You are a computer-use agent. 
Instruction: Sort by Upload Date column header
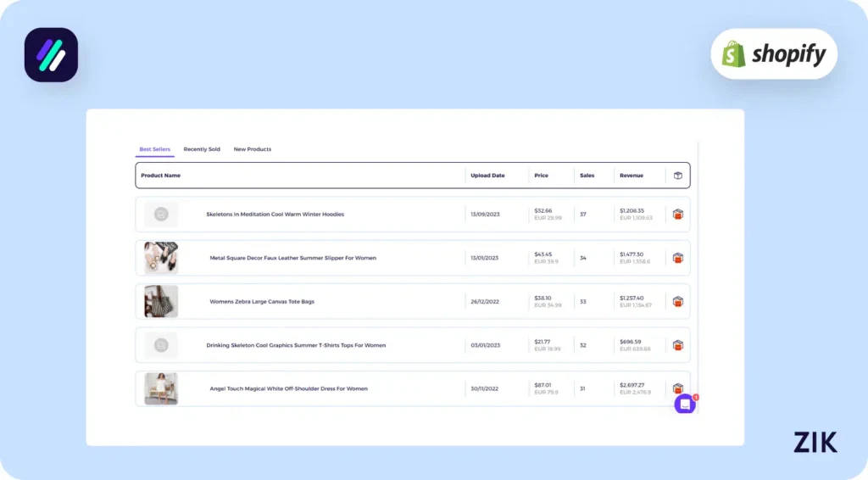[487, 176]
